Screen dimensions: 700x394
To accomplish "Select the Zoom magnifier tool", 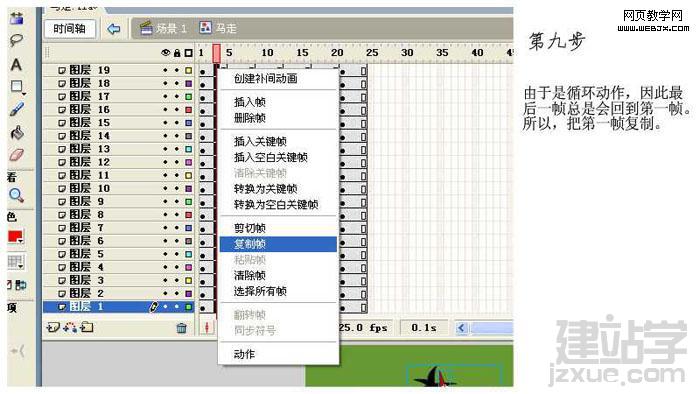I will click(16, 195).
